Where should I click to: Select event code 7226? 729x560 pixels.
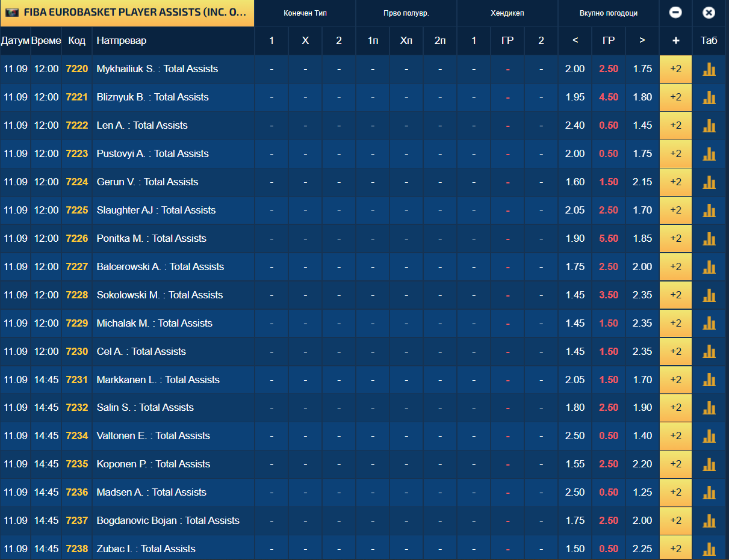click(x=77, y=239)
